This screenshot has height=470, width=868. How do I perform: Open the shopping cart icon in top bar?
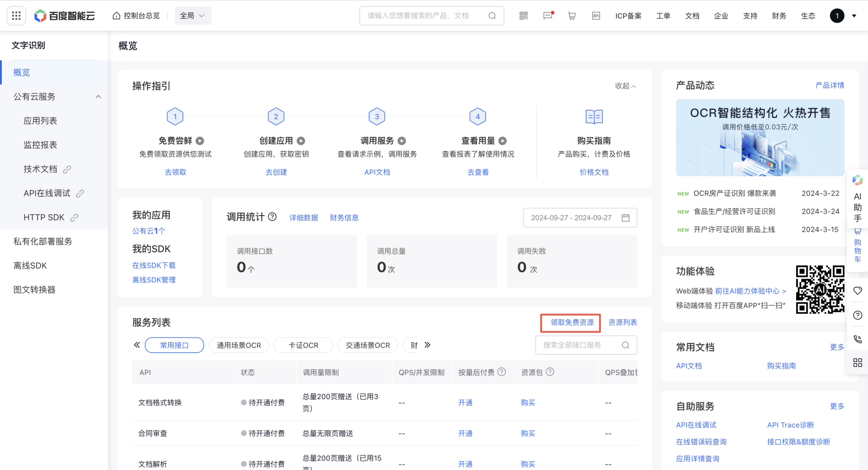tap(572, 16)
